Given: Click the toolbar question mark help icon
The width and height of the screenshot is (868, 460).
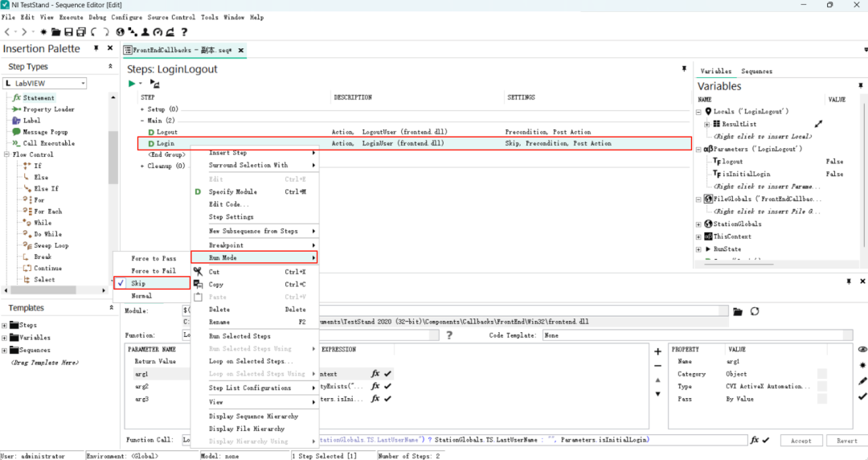Looking at the screenshot, I should (184, 32).
